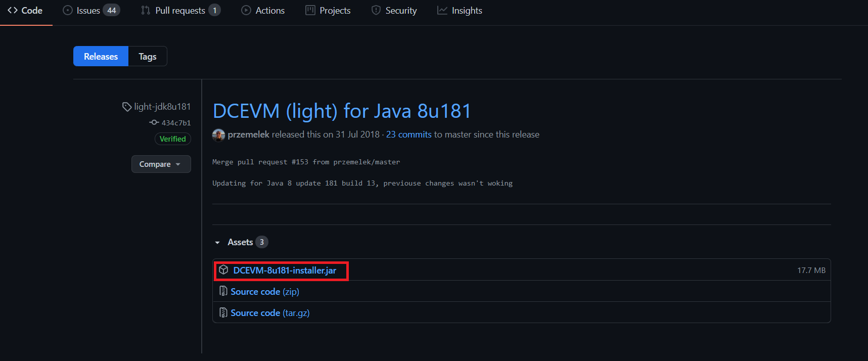Switch to the Actions tab
868x361 pixels.
tap(263, 11)
